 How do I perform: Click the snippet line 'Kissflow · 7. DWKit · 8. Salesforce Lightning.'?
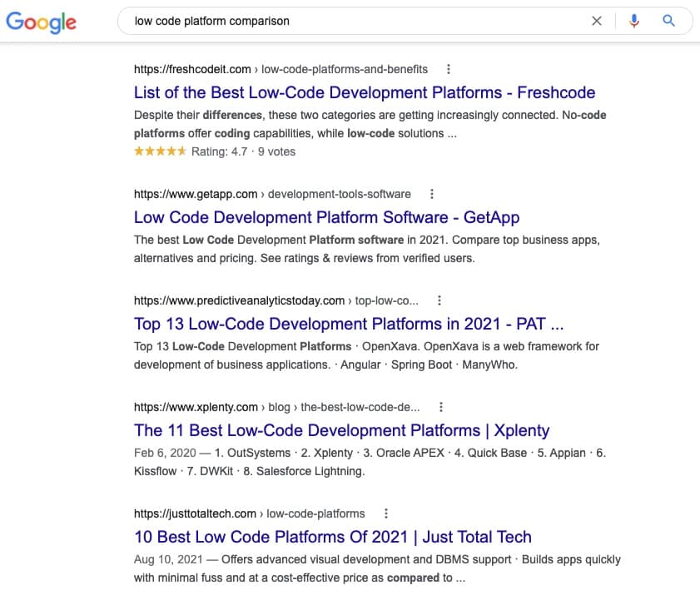[249, 471]
